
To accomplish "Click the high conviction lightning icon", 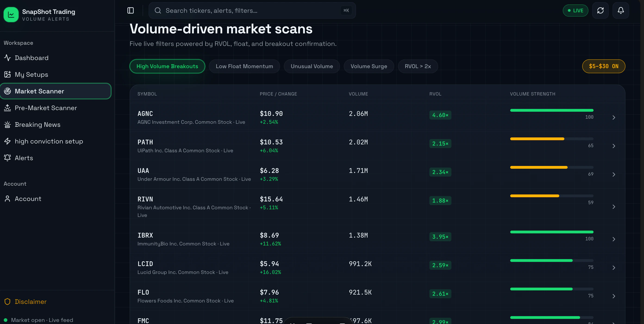I will click(7, 141).
